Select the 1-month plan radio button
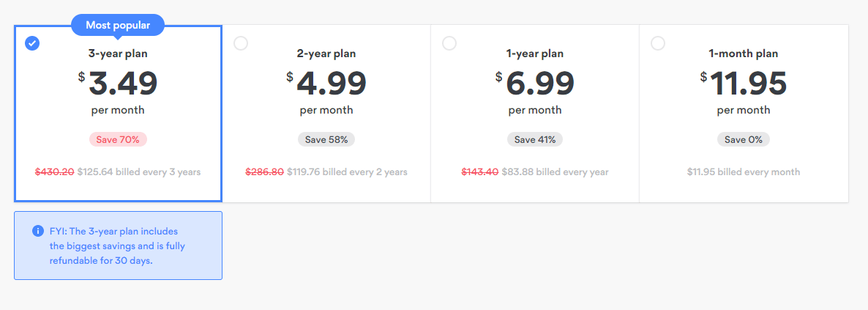Screen dimensions: 868x310 coord(658,43)
